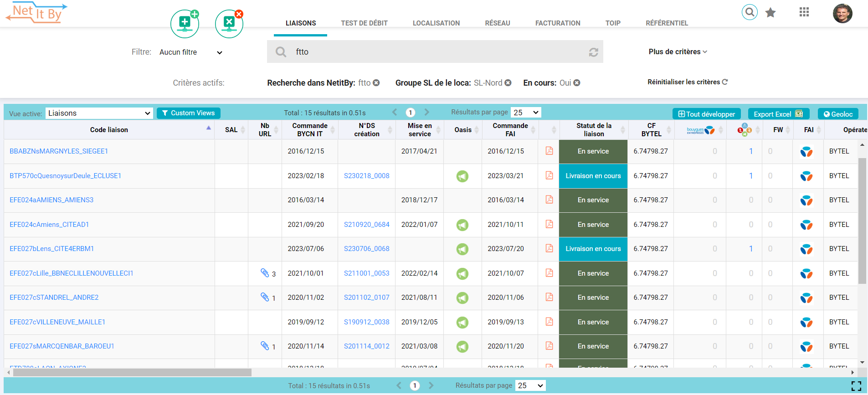Click the favorites star icon

click(x=770, y=12)
